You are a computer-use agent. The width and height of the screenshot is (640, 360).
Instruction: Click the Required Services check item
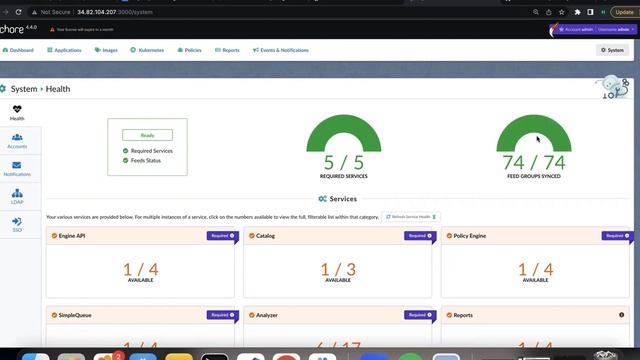[x=148, y=151]
